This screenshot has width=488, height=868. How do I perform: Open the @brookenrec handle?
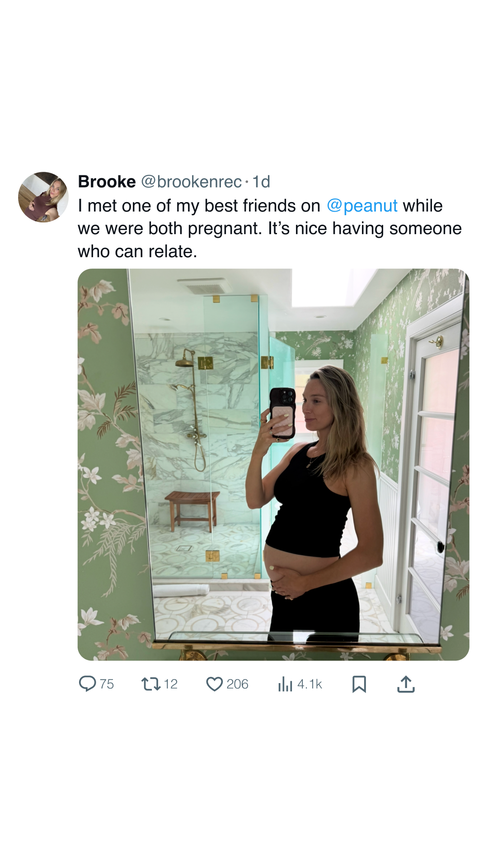(192, 182)
